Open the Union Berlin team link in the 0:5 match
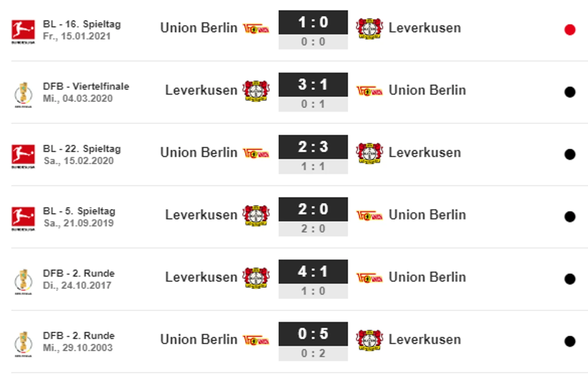588x375 pixels. (199, 340)
